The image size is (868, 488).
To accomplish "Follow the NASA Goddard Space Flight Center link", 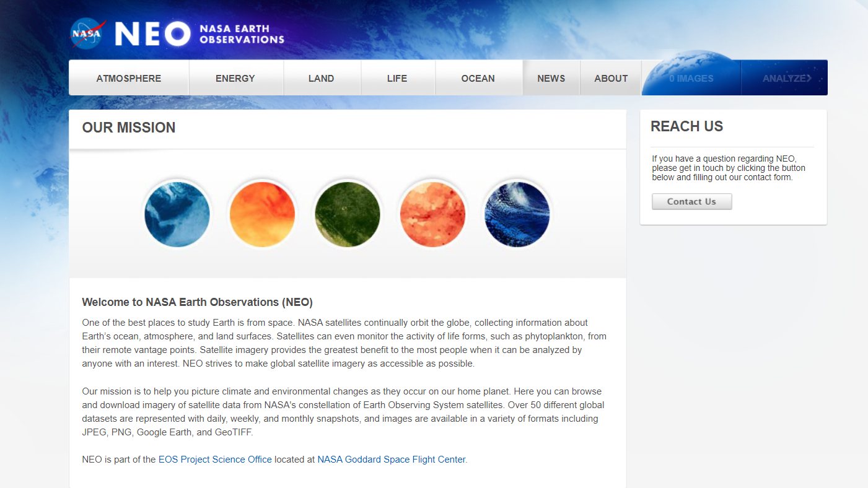I will tap(391, 460).
